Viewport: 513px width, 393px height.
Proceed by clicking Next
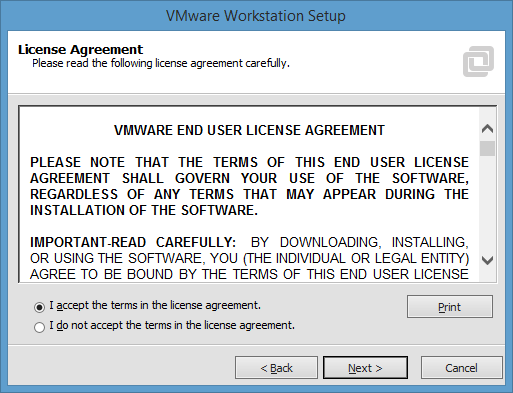coord(365,368)
